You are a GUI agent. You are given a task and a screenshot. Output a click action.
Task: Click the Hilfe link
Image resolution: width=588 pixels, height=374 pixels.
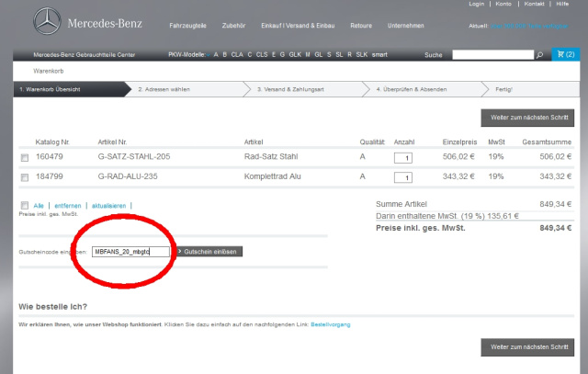tap(562, 4)
